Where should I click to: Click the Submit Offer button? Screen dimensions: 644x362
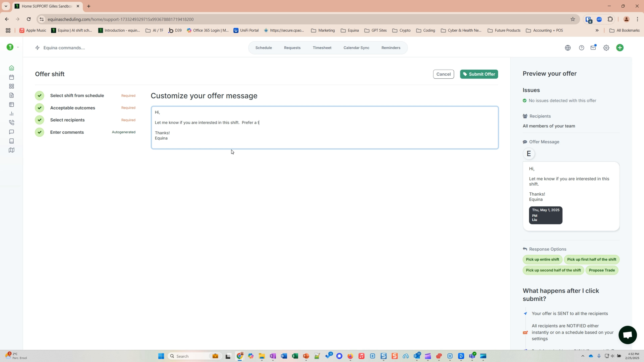[479, 74]
